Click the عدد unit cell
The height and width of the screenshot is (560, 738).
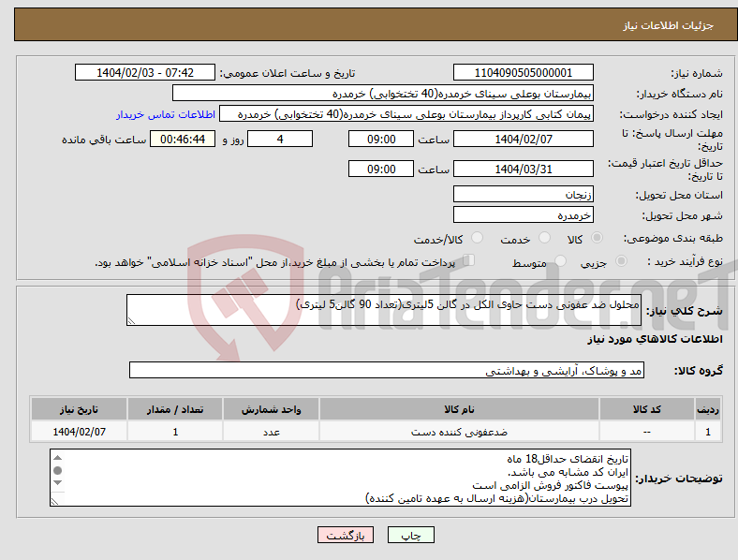(271, 432)
